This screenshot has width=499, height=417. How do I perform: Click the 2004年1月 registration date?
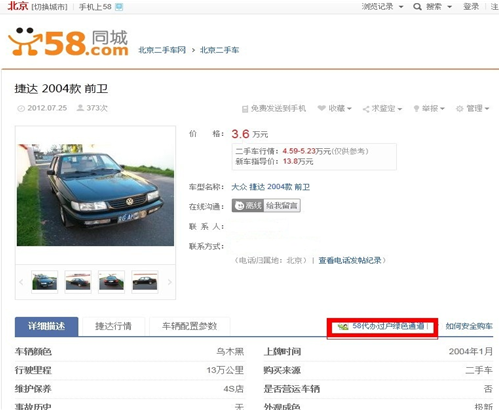pos(471,352)
